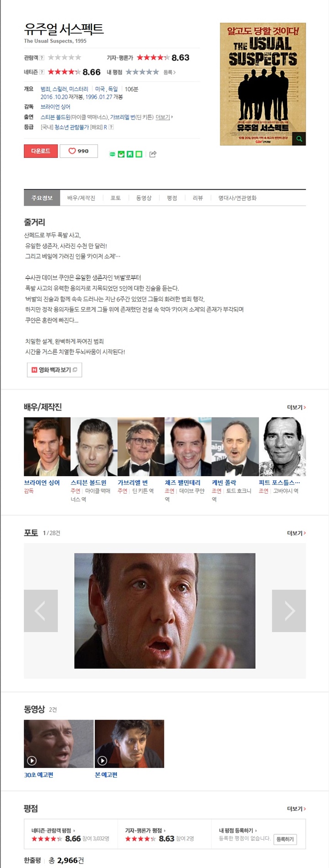Click the 등록하기 rating button
Viewport: 329px width, 868px height.
pos(286,839)
